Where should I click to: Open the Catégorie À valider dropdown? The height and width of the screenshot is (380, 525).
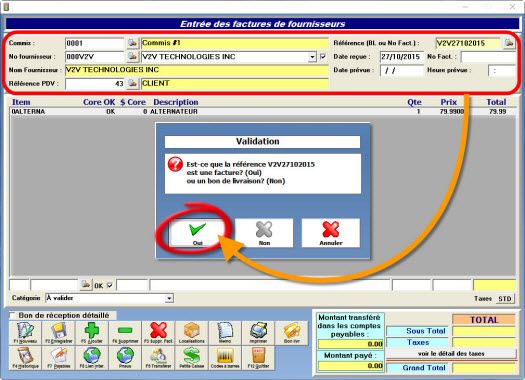click(169, 298)
